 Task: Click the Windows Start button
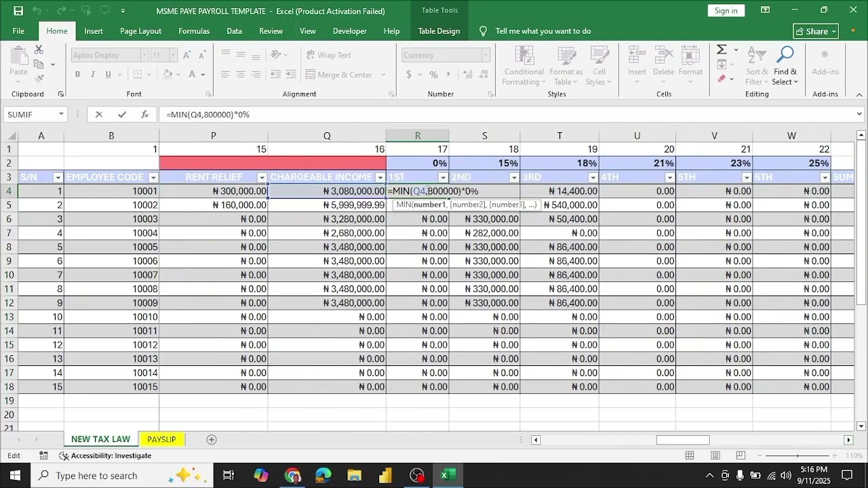point(15,475)
